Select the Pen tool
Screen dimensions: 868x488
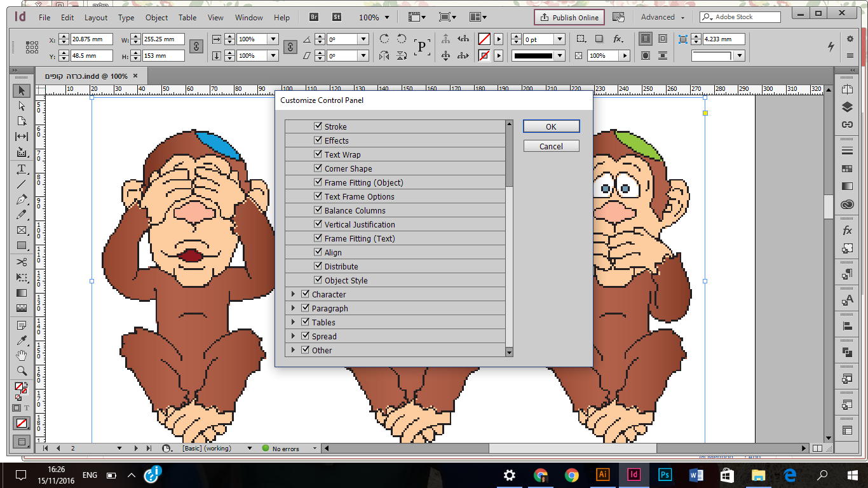tap(22, 200)
